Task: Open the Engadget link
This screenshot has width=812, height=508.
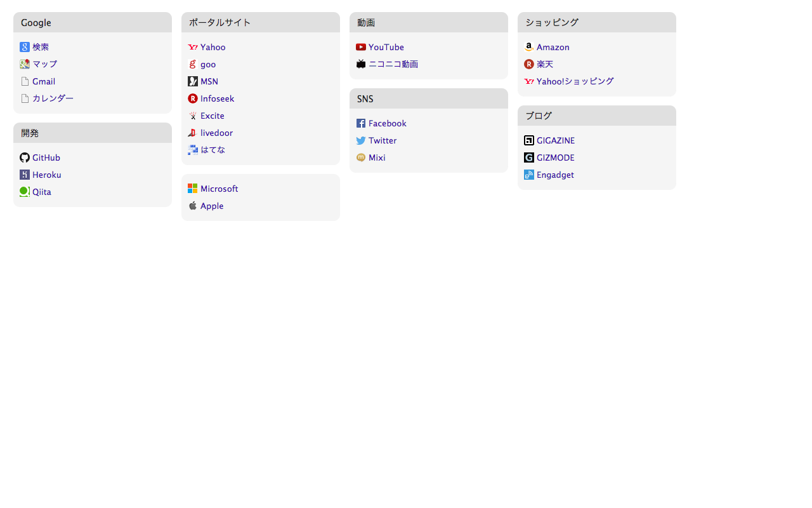Action: (x=555, y=175)
